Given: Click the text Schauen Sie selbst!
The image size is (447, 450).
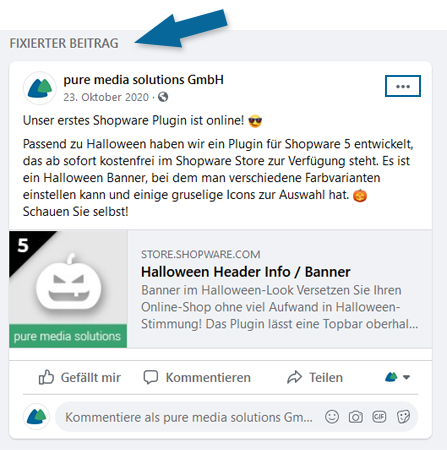Looking at the screenshot, I should tap(76, 212).
